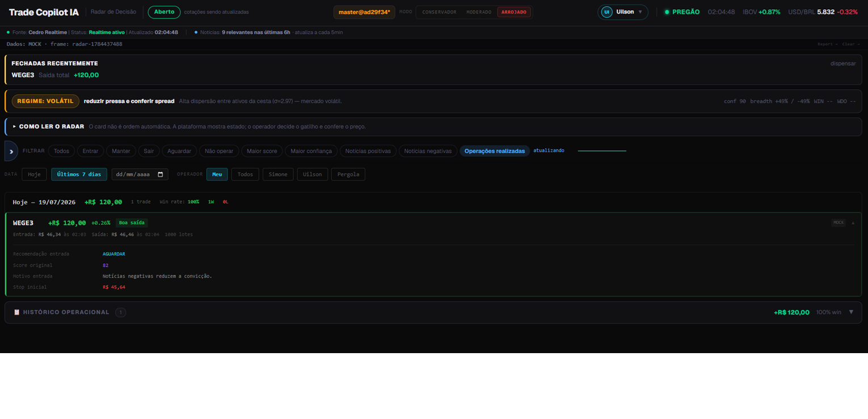
Task: Open the Uilson user dropdown
Action: [623, 12]
